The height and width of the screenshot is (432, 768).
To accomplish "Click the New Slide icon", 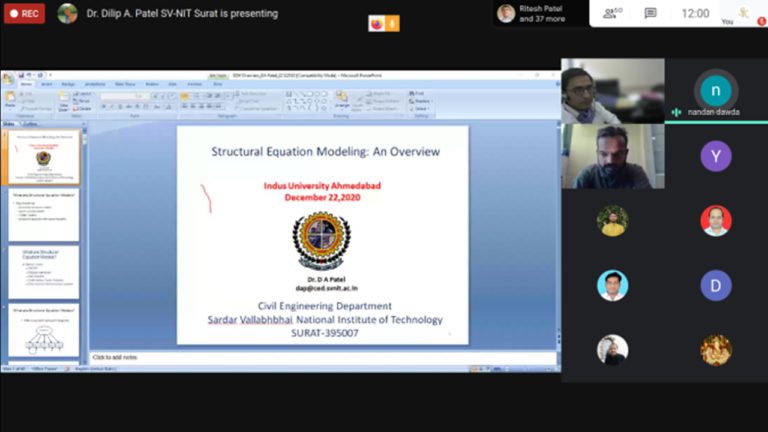I will click(x=64, y=100).
